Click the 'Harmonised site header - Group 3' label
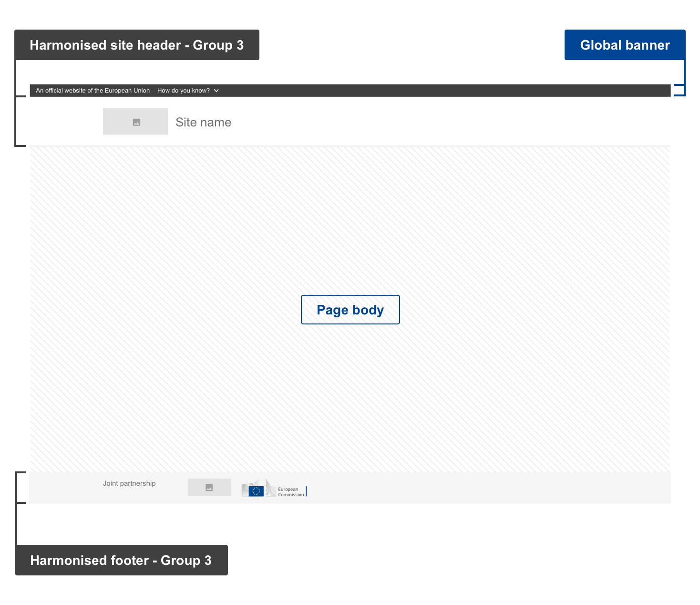Screen dimensions: 700x605 (x=137, y=45)
